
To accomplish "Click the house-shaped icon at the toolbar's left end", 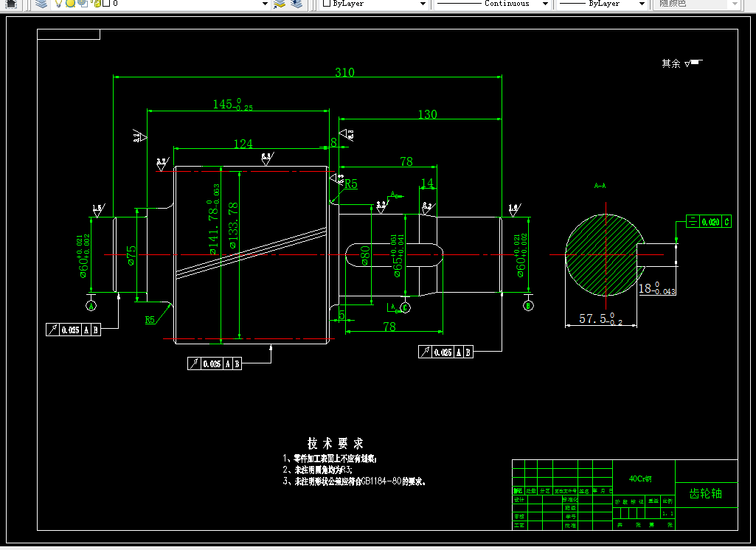I will click(x=10, y=4).
